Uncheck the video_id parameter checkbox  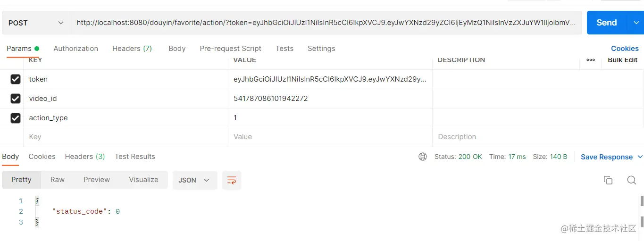click(x=16, y=99)
